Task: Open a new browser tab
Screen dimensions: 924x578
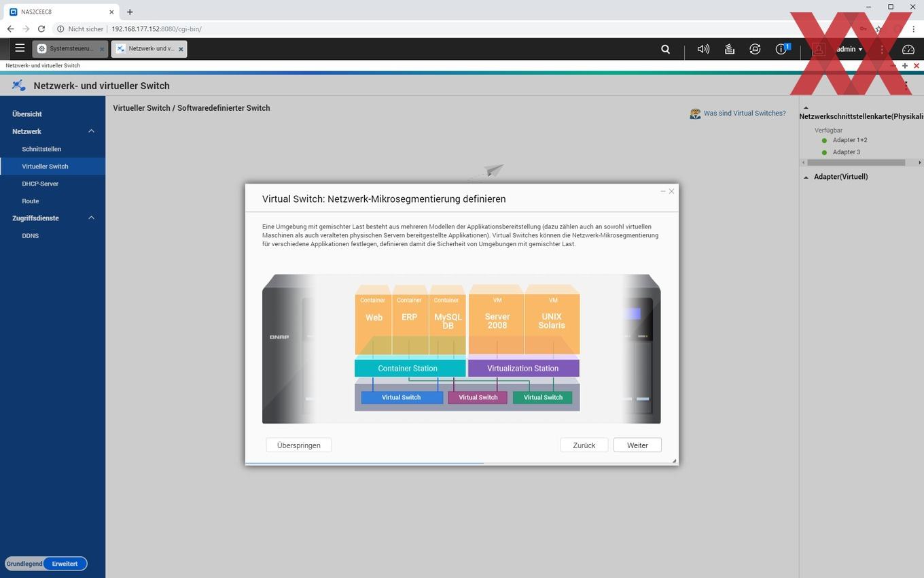Action: coord(130,12)
